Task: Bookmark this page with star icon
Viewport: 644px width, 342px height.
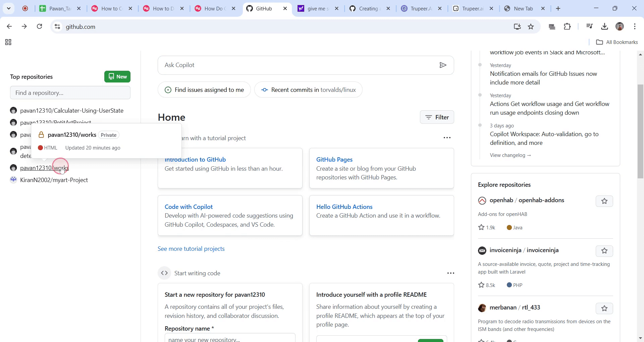Action: point(531,26)
